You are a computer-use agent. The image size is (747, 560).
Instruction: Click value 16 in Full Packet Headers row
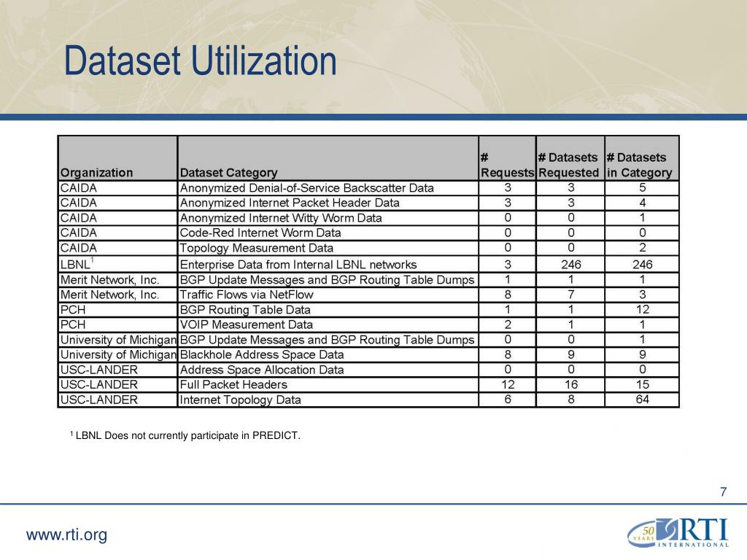570,385
